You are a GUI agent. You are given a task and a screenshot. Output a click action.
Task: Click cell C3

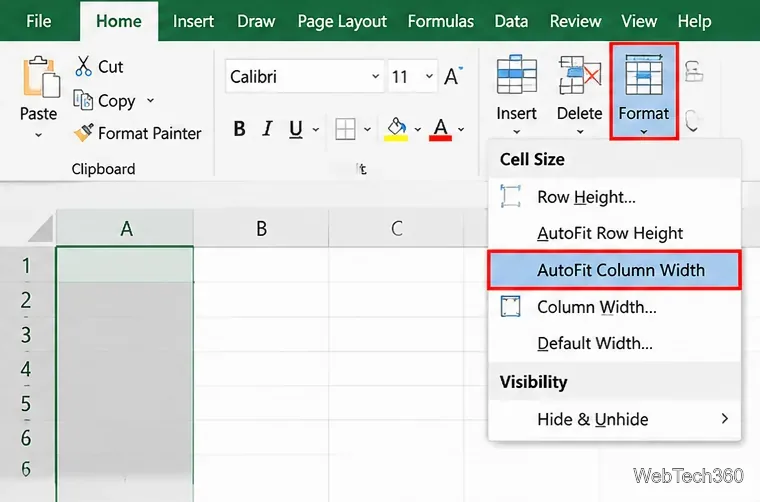pos(396,334)
